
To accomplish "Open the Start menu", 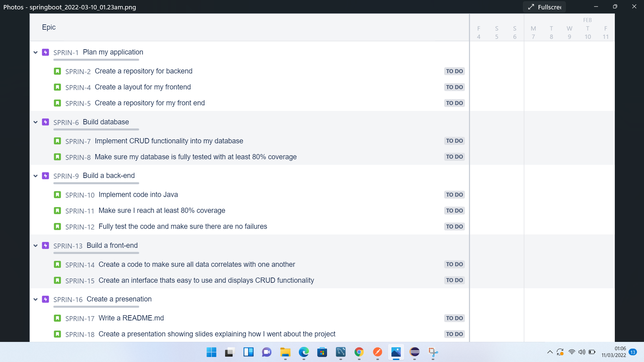I will 211,353.
